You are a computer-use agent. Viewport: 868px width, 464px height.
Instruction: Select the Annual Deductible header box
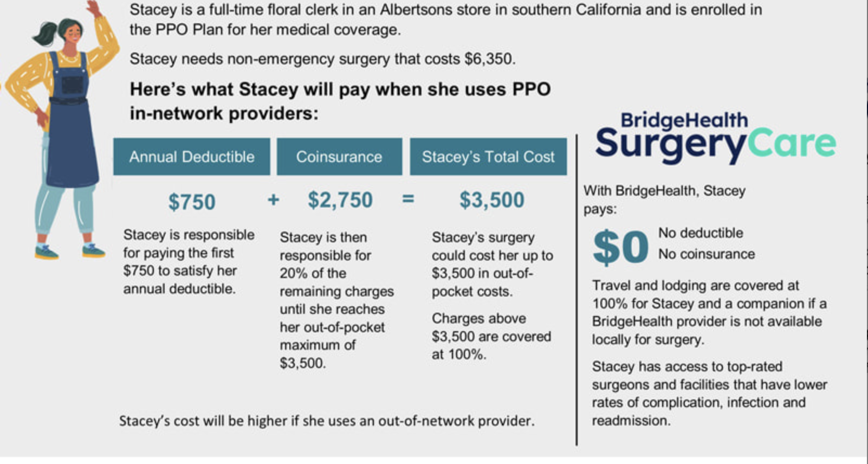click(192, 157)
